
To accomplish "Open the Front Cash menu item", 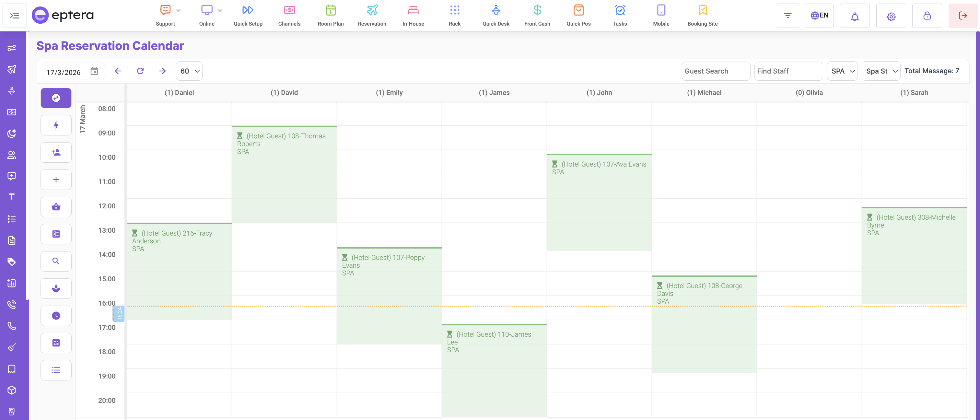I will pyautogui.click(x=537, y=16).
